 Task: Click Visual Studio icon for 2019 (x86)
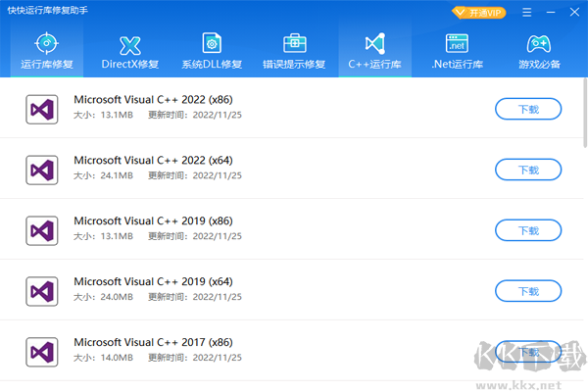[x=41, y=230]
